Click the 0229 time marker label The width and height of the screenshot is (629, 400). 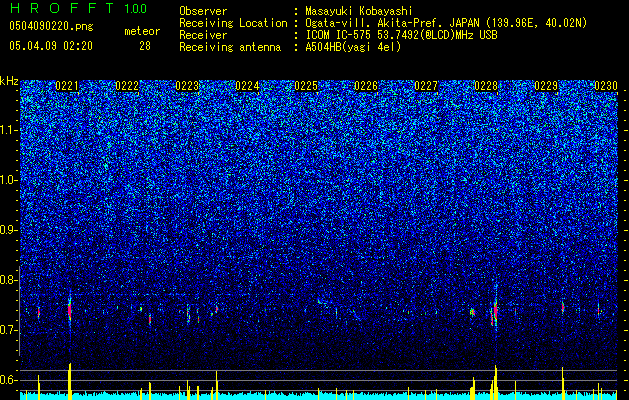click(x=546, y=86)
